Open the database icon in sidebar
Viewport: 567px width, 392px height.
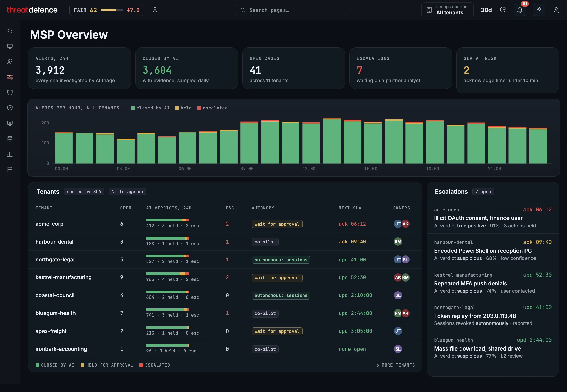[x=10, y=139]
